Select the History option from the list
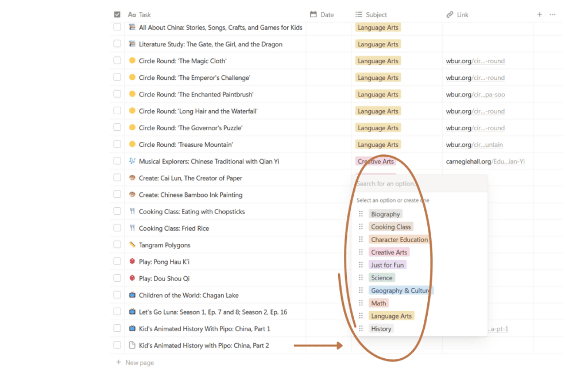This screenshot has height=392, width=588. pyautogui.click(x=381, y=329)
